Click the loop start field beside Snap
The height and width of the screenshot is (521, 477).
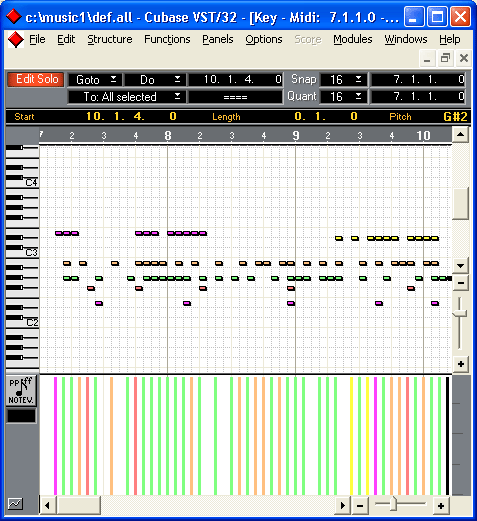[418, 80]
